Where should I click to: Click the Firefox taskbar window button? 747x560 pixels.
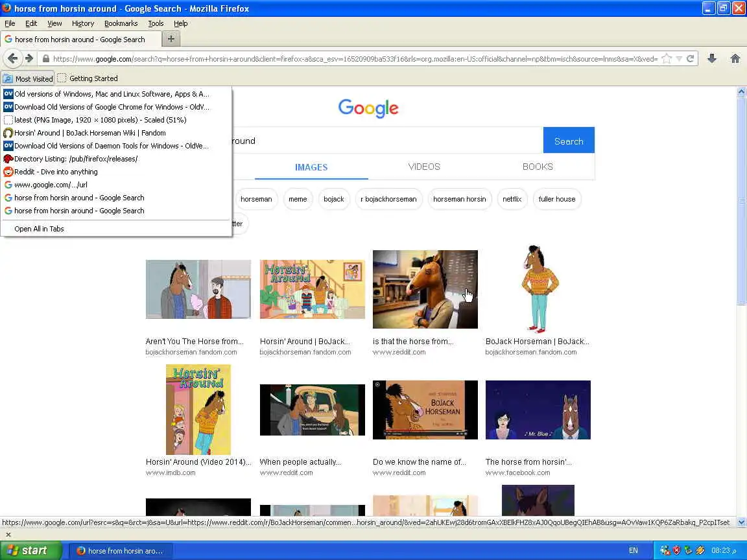click(121, 551)
